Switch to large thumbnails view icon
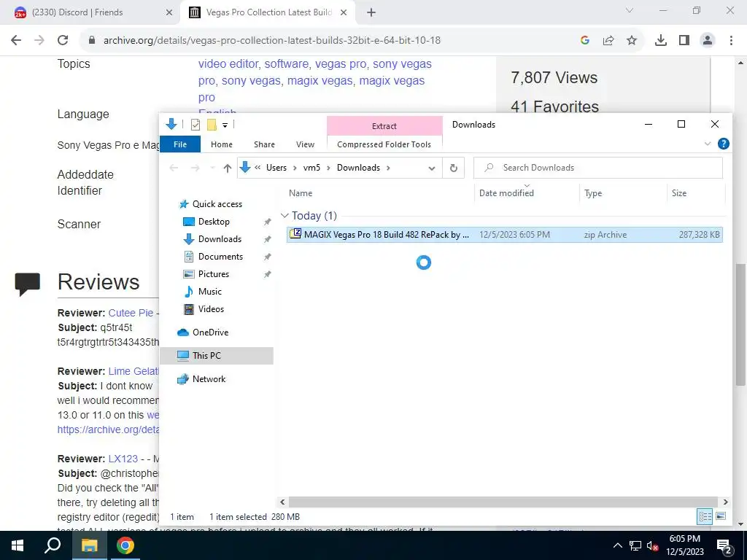Screen dimensions: 747x560 click(721, 516)
